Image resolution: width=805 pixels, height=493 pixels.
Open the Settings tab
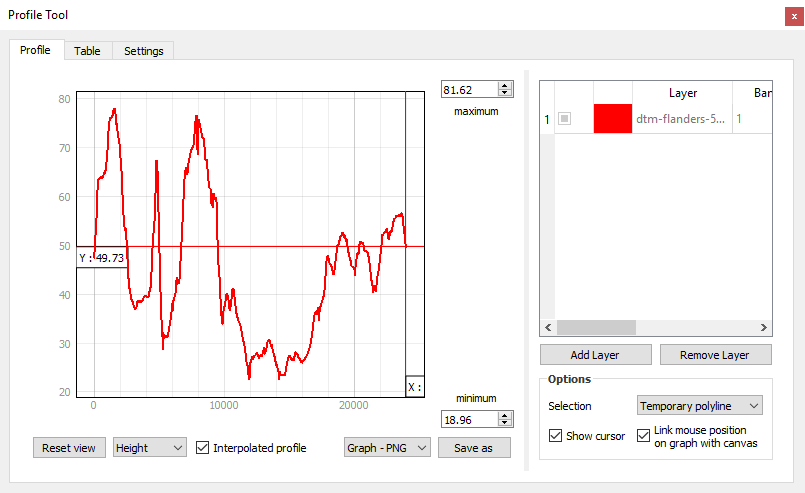pyautogui.click(x=143, y=51)
